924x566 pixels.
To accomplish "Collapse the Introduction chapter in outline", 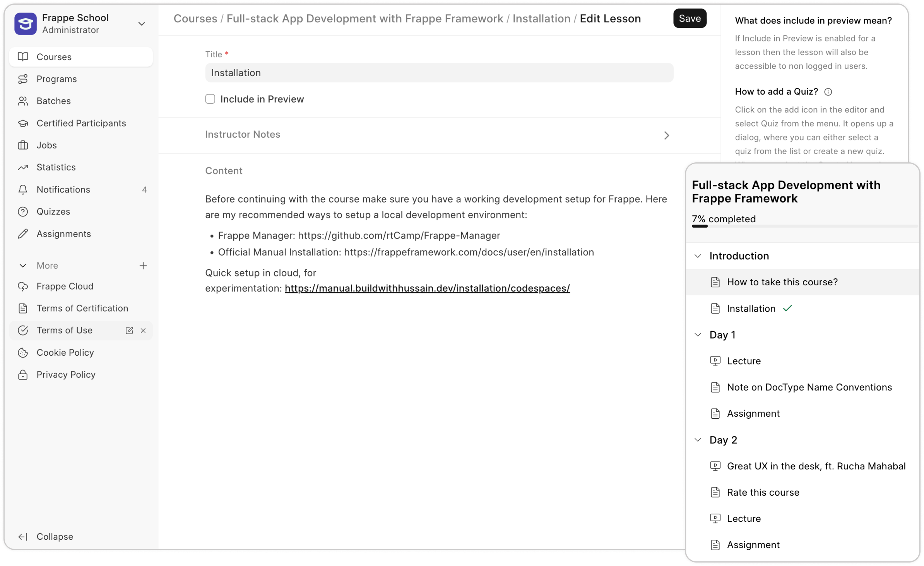I will point(698,256).
